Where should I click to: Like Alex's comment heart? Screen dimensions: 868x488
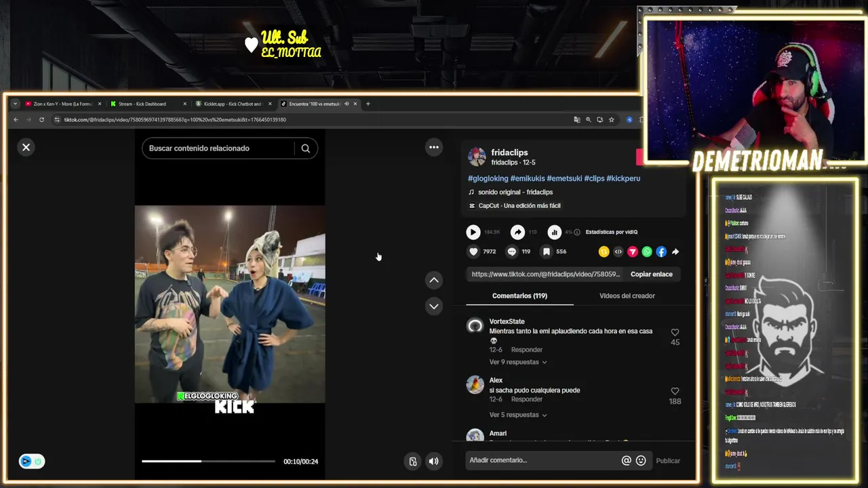[x=675, y=391]
